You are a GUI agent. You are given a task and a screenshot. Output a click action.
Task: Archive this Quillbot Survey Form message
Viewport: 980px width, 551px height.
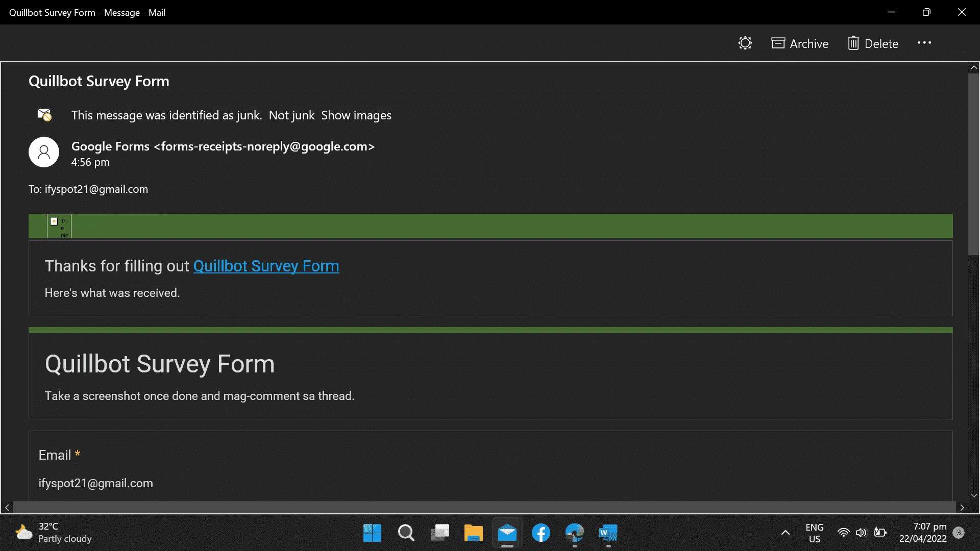point(800,43)
